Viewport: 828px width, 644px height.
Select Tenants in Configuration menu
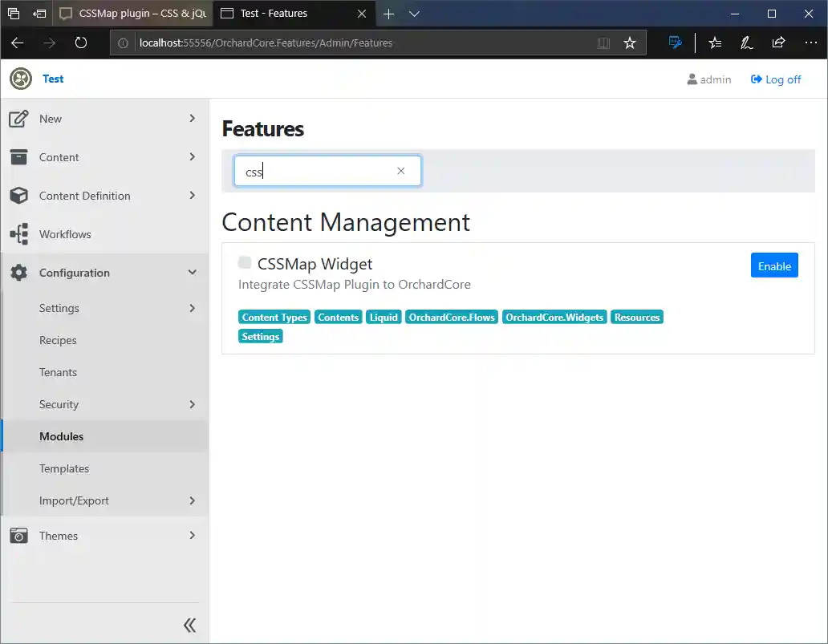58,372
